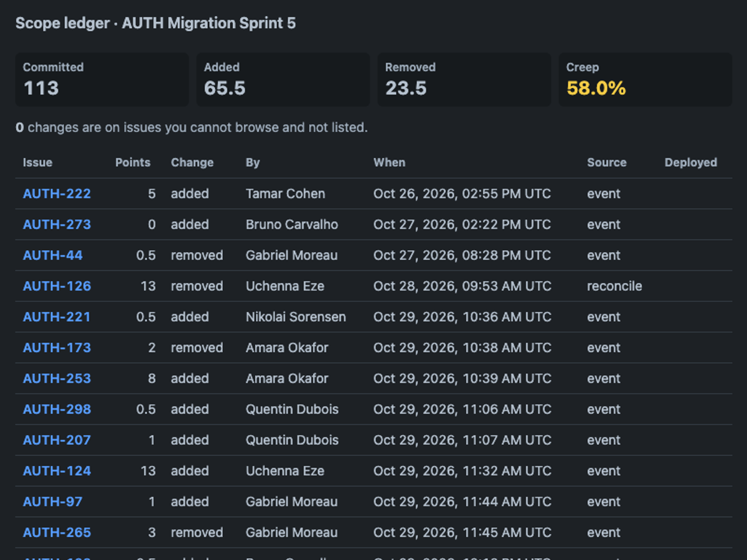
Task: Click the Source column header
Action: [606, 162]
